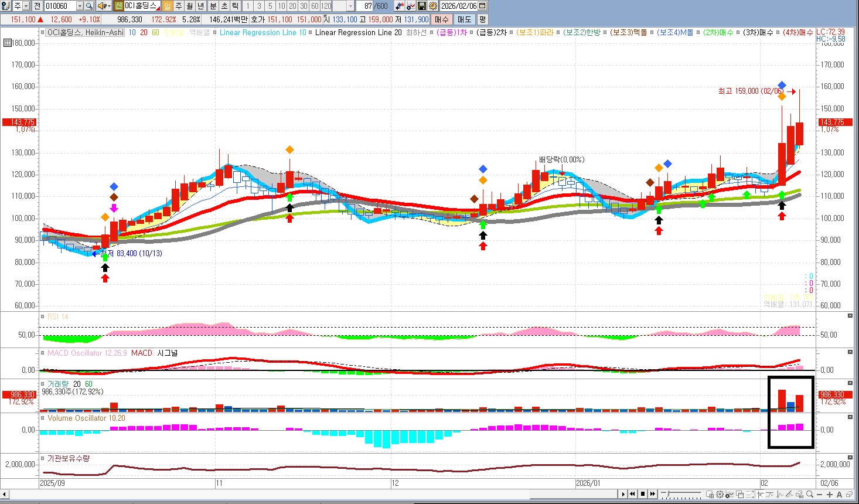Zoom out with the minus icon

(x=819, y=494)
